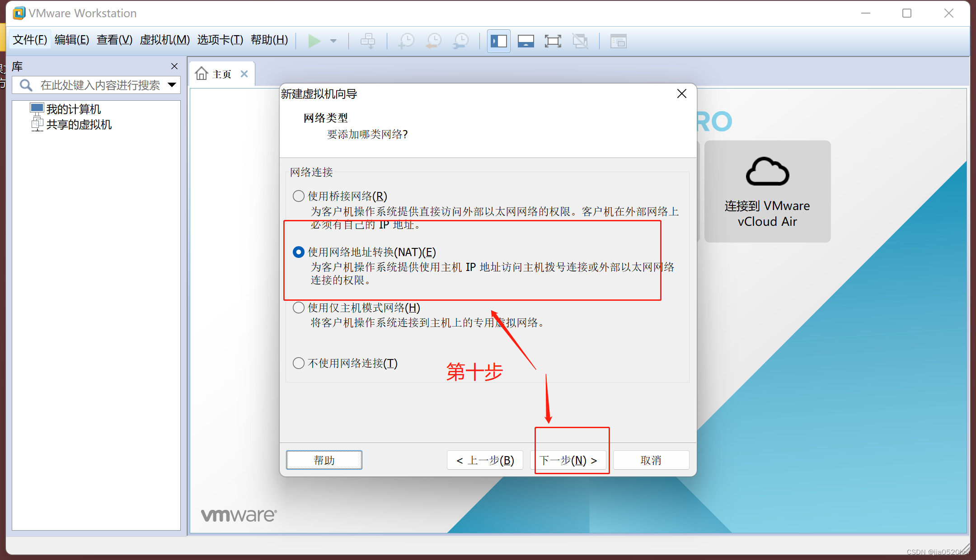Click the take snapshot clock icon

(x=406, y=41)
